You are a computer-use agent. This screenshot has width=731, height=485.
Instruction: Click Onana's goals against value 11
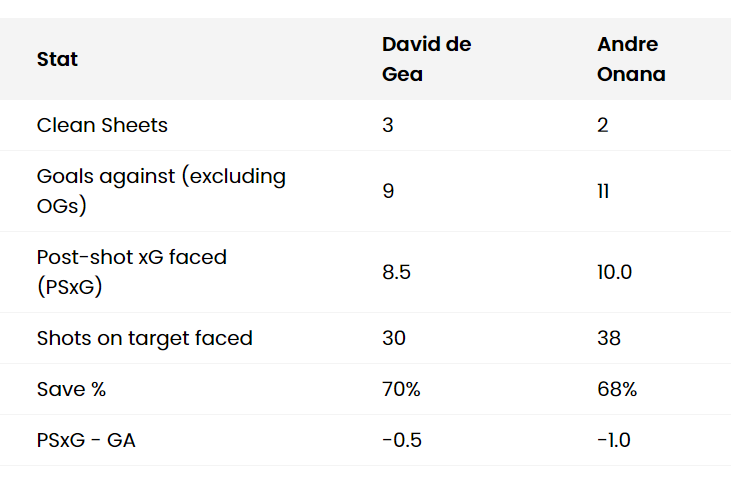coord(603,191)
